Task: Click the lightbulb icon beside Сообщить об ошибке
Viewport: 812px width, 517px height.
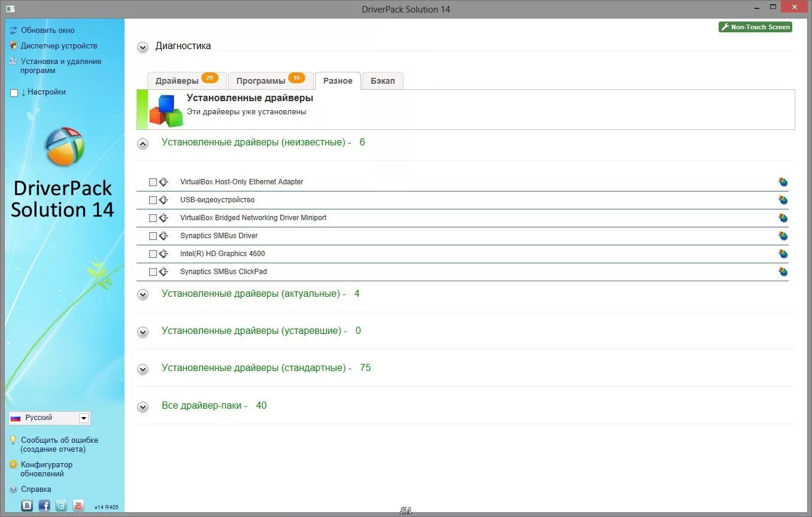Action: pos(13,440)
